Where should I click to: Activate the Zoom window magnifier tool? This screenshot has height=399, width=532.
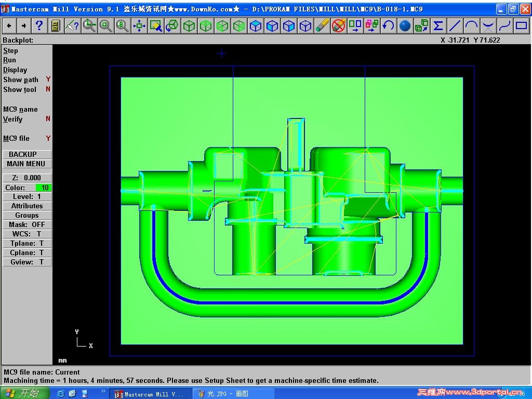point(89,25)
